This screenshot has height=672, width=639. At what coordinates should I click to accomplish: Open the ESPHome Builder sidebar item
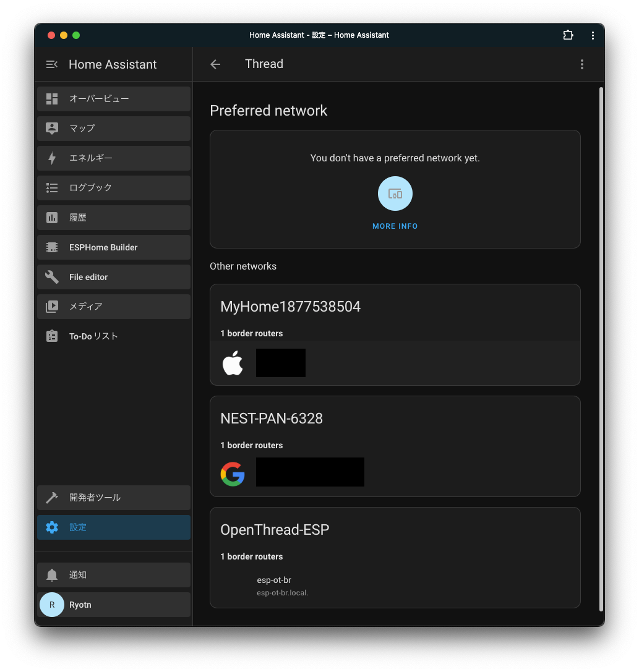point(114,247)
